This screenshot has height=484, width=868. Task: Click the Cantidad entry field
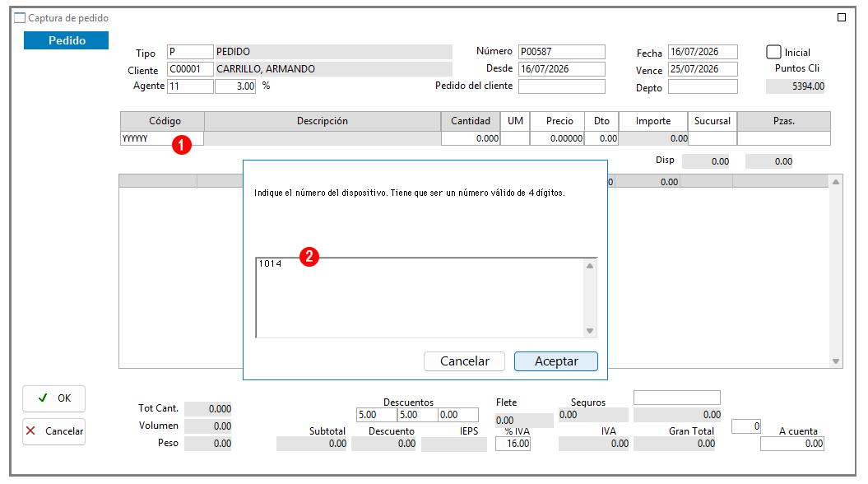pyautogui.click(x=471, y=138)
